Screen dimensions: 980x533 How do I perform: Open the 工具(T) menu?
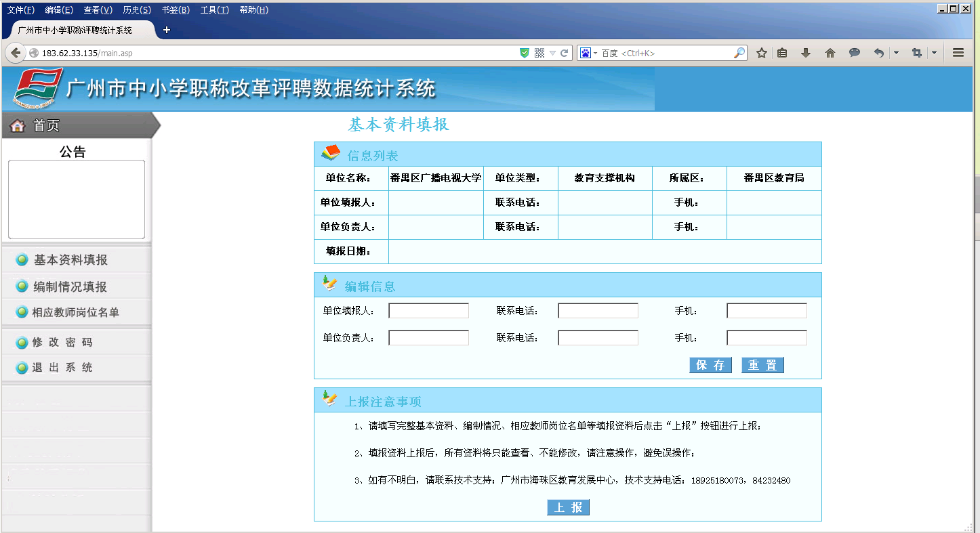point(215,10)
